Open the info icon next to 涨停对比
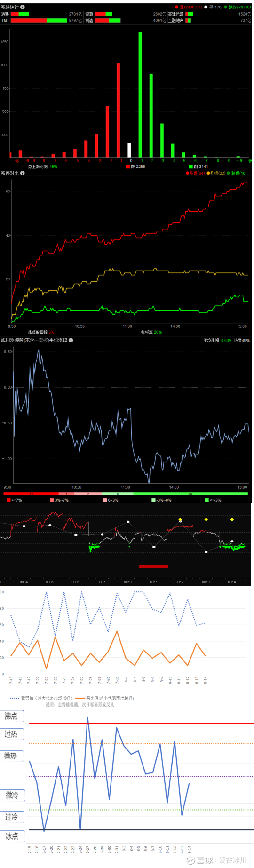Image resolution: width=254 pixels, height=868 pixels. point(23,173)
